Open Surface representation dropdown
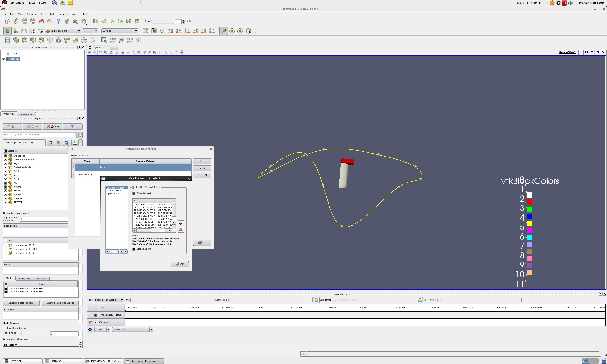This screenshot has height=364, width=607. [x=119, y=31]
